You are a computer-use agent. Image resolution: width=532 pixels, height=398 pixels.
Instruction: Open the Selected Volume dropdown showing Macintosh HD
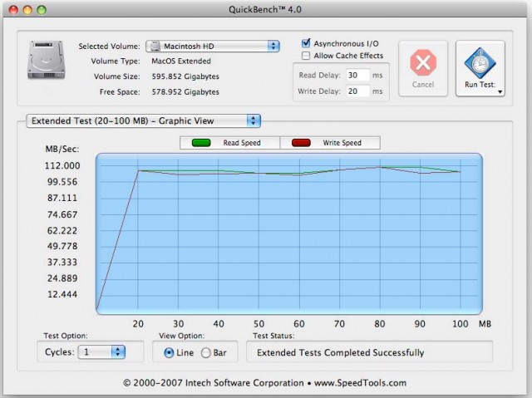[213, 46]
